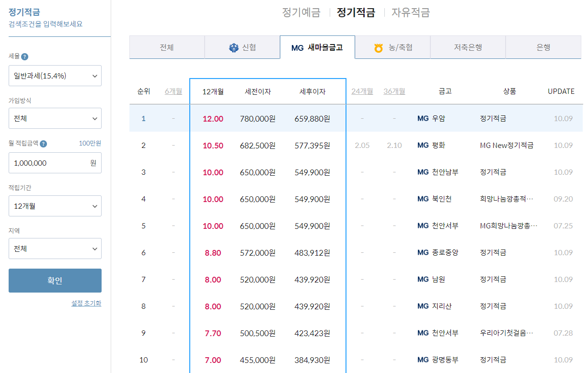Open the 지역 region dropdown
Screen dimensions: 588x373
(55, 249)
